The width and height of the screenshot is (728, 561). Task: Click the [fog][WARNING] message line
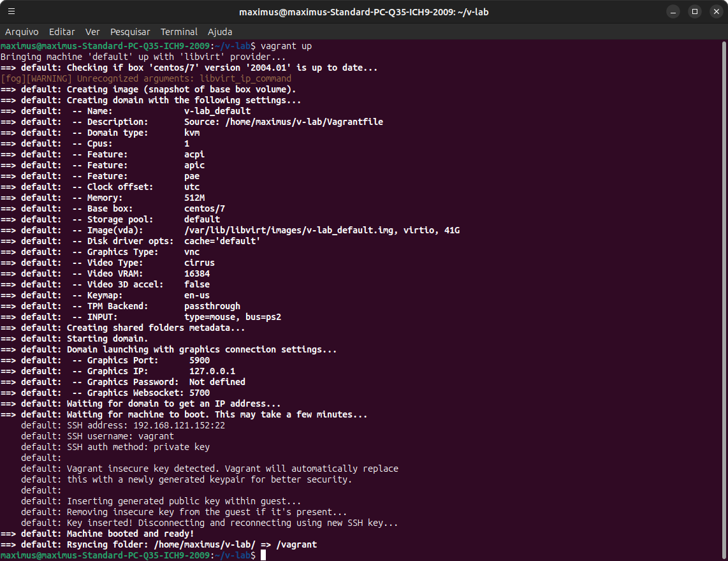[147, 78]
